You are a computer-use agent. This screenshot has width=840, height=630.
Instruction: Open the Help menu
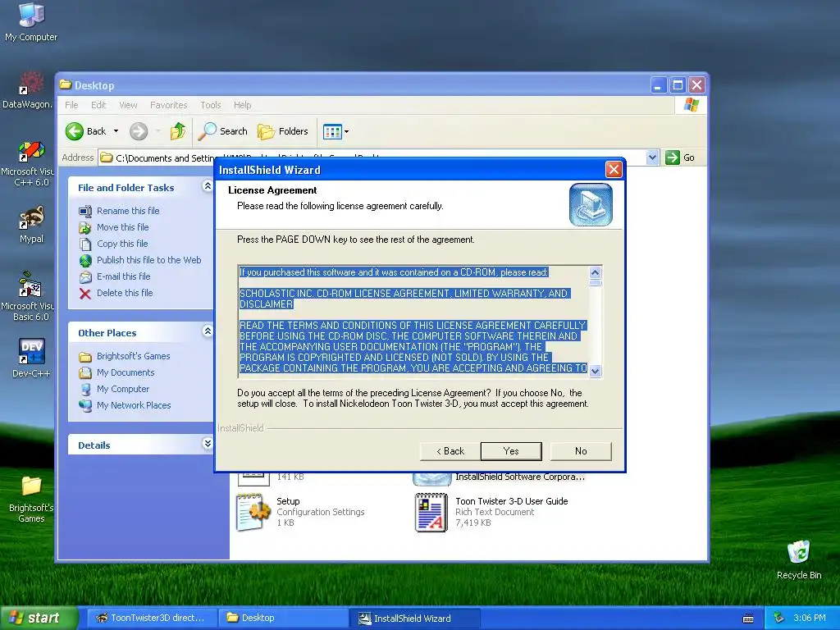tap(242, 105)
